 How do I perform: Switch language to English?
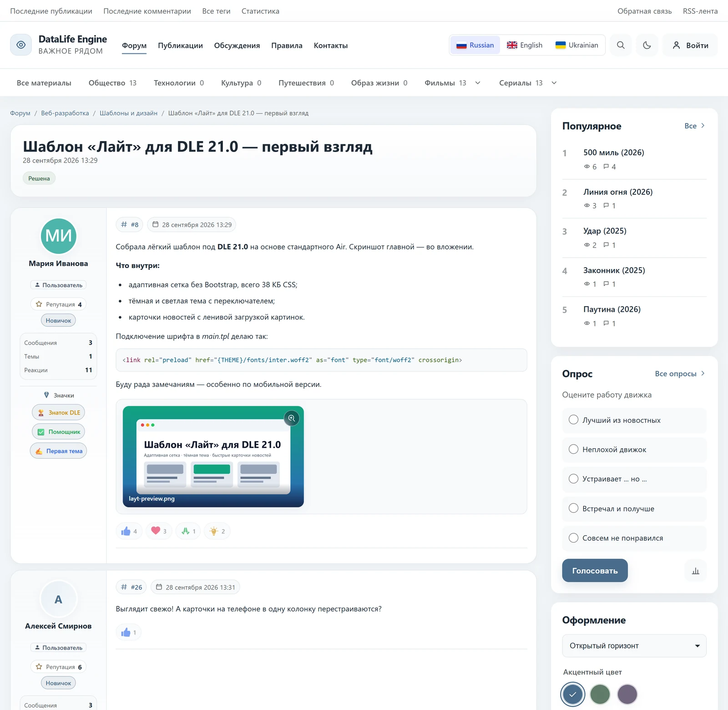point(525,45)
